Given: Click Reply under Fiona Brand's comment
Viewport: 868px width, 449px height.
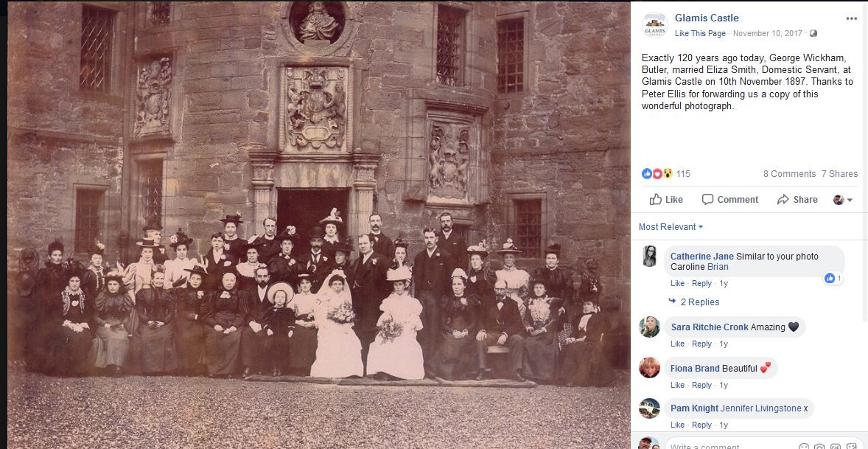Looking at the screenshot, I should point(701,385).
